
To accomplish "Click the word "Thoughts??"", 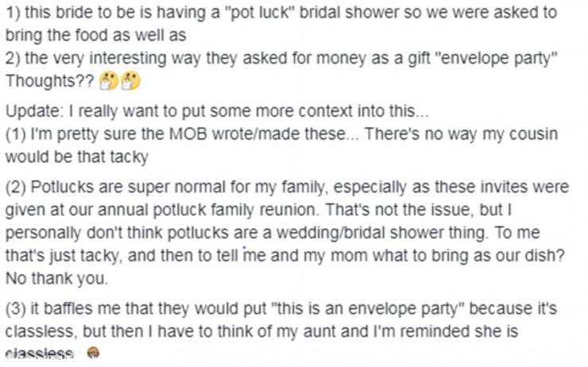I will tap(49, 83).
